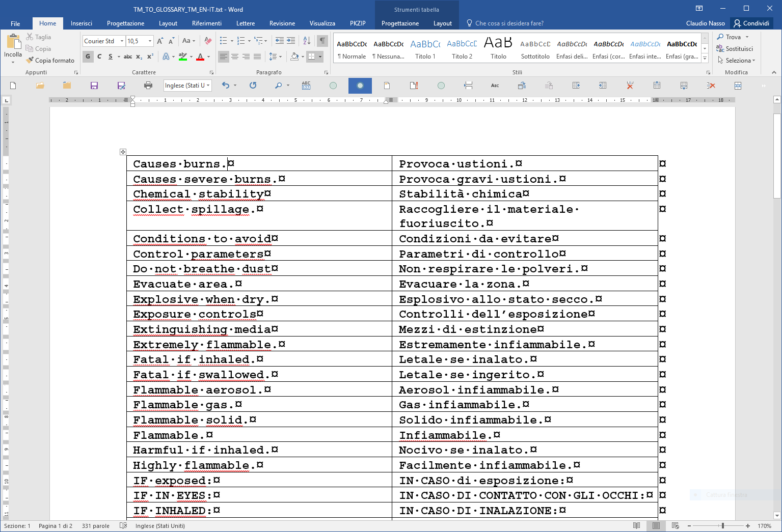Click the table move handle above the first row

[x=123, y=152]
